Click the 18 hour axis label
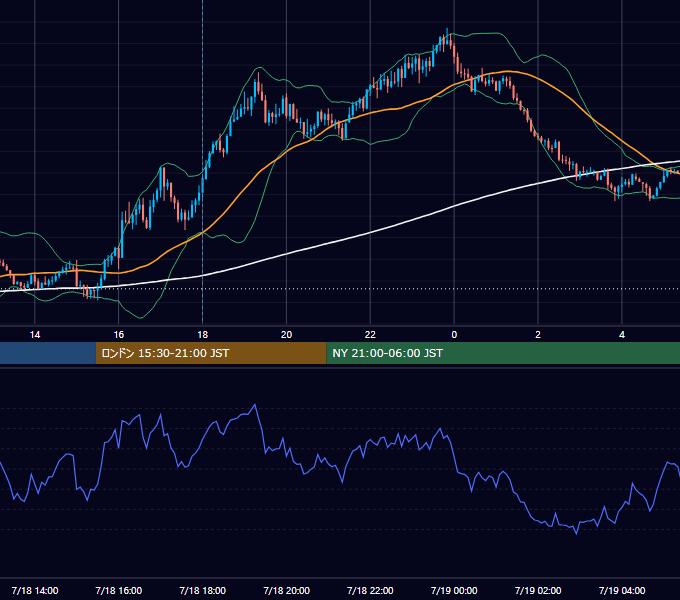 pyautogui.click(x=203, y=335)
